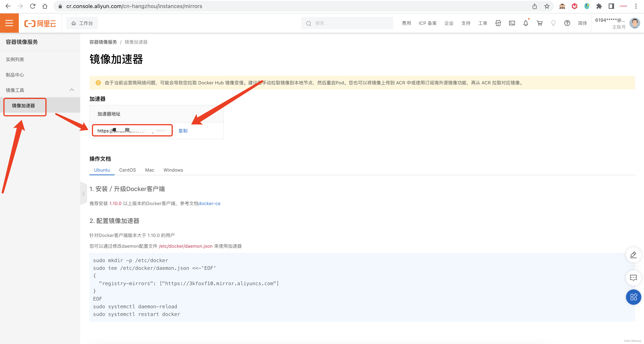Collapse the left sidebar using arrow handle
This screenshot has height=344, width=644.
[83, 194]
